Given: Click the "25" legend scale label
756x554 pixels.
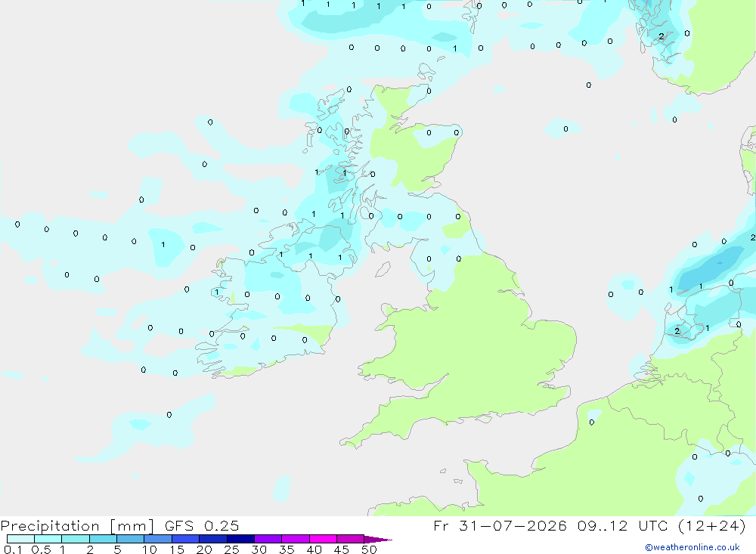Looking at the screenshot, I should [231, 549].
